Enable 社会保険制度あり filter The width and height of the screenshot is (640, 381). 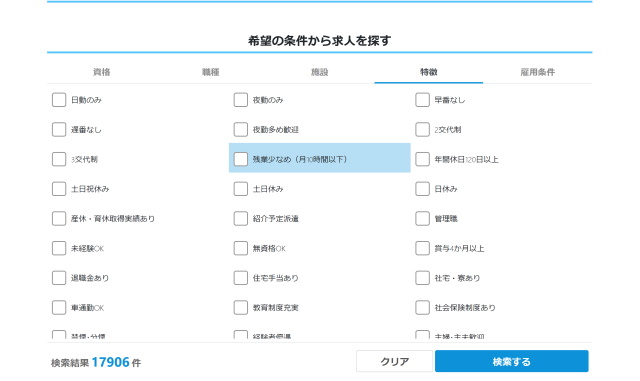pyautogui.click(x=422, y=307)
